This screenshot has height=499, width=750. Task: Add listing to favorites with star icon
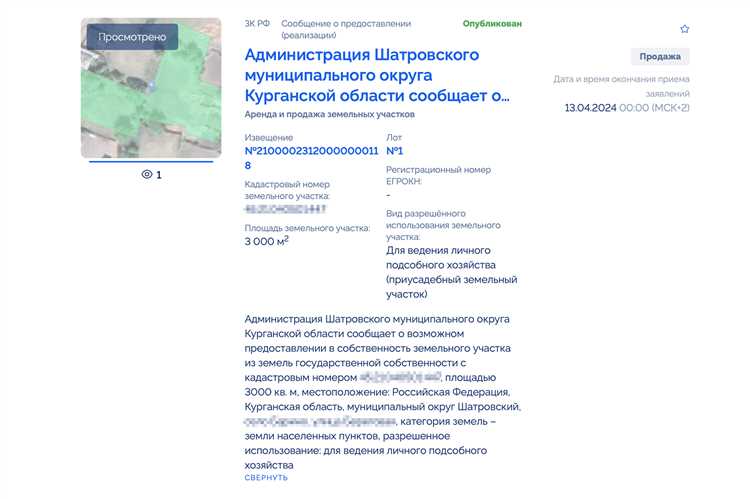[684, 29]
